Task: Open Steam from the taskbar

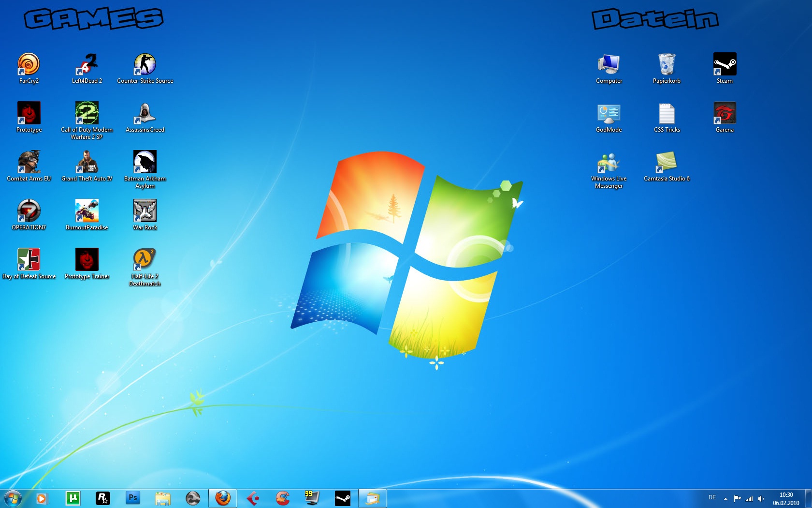Action: [343, 498]
